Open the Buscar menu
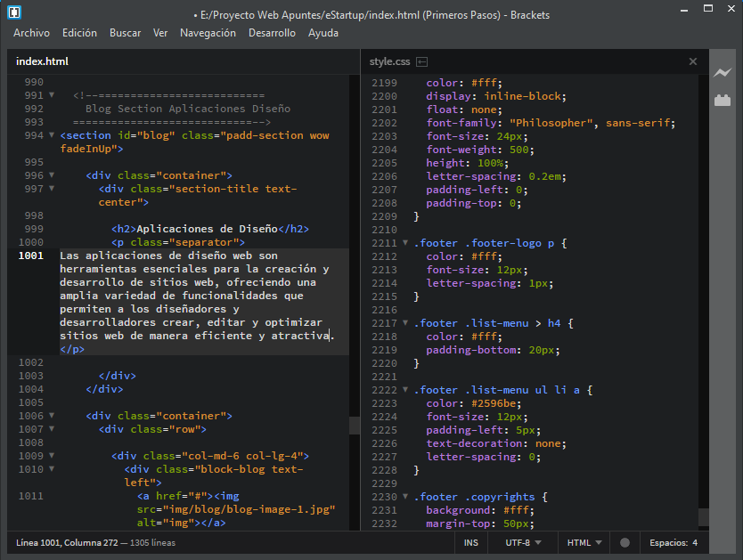 [125, 33]
